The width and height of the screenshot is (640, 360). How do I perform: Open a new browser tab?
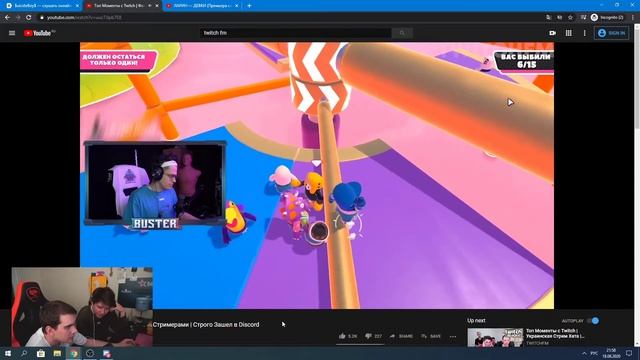[249, 6]
